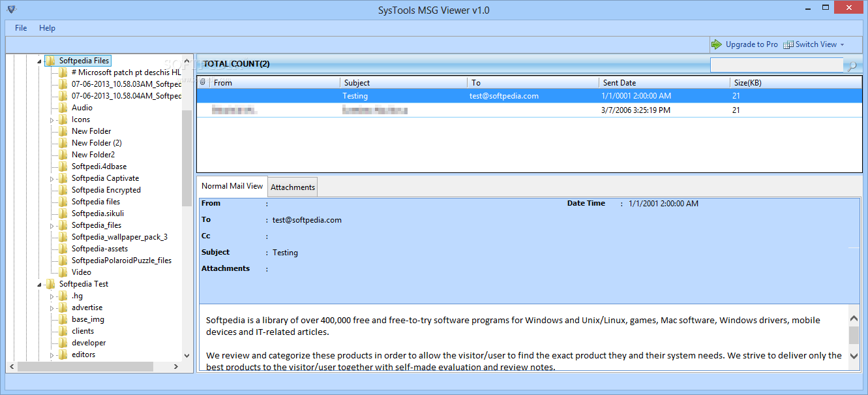
Task: Switch to Normal Mail View tab
Action: pyautogui.click(x=232, y=186)
